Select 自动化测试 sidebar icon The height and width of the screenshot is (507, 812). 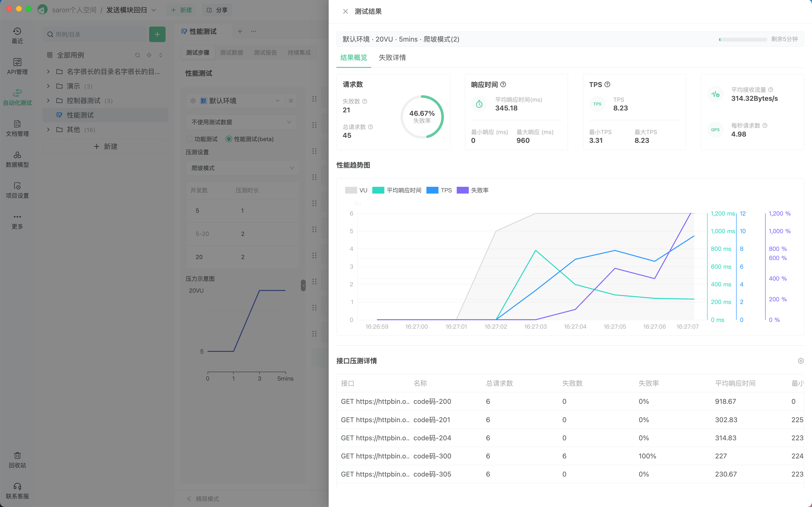[x=17, y=97]
